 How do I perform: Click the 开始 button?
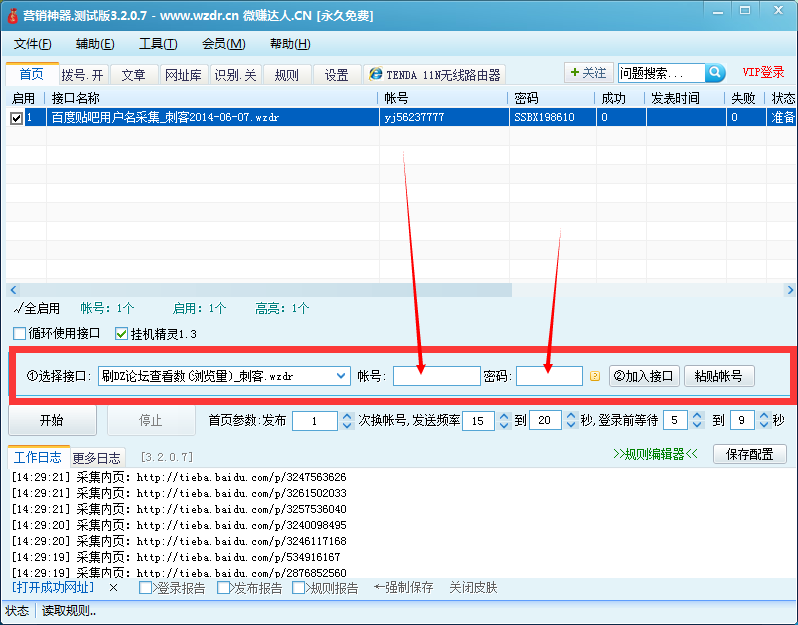coord(52,420)
